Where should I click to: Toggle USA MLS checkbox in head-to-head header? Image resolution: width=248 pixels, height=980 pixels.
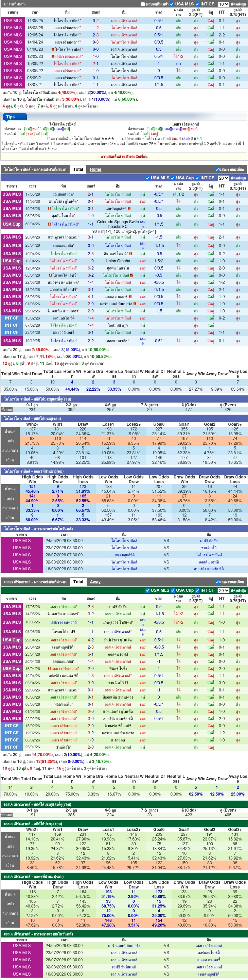tap(172, 4)
